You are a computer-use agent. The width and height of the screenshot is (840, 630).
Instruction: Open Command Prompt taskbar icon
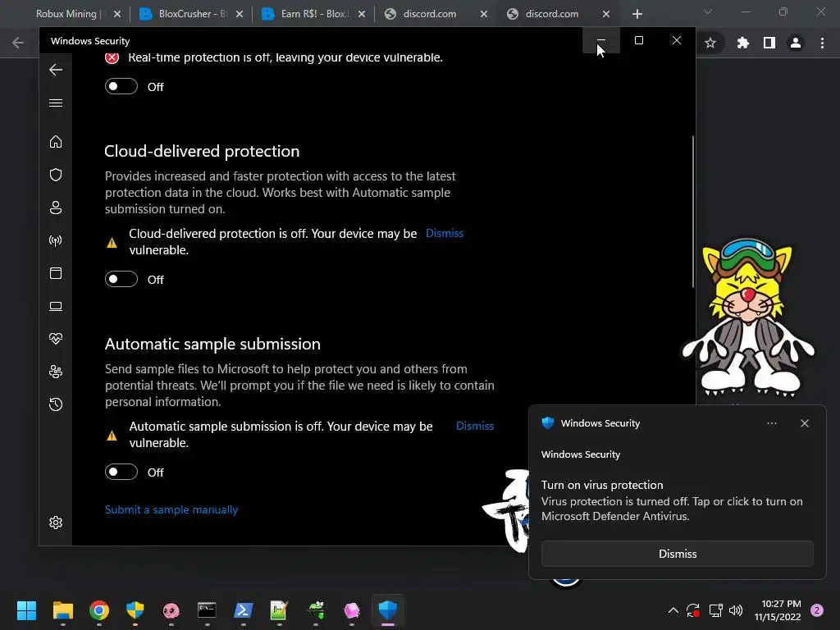pyautogui.click(x=207, y=610)
